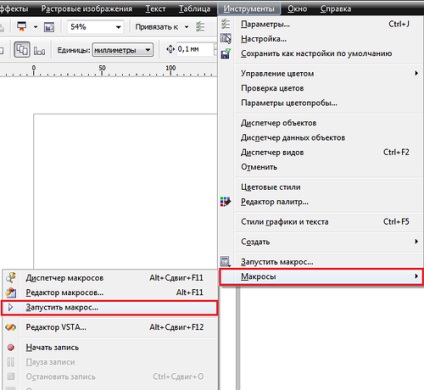The width and height of the screenshot is (424, 390).
Task: Click the red Начать запись record icon
Action: coord(11,347)
